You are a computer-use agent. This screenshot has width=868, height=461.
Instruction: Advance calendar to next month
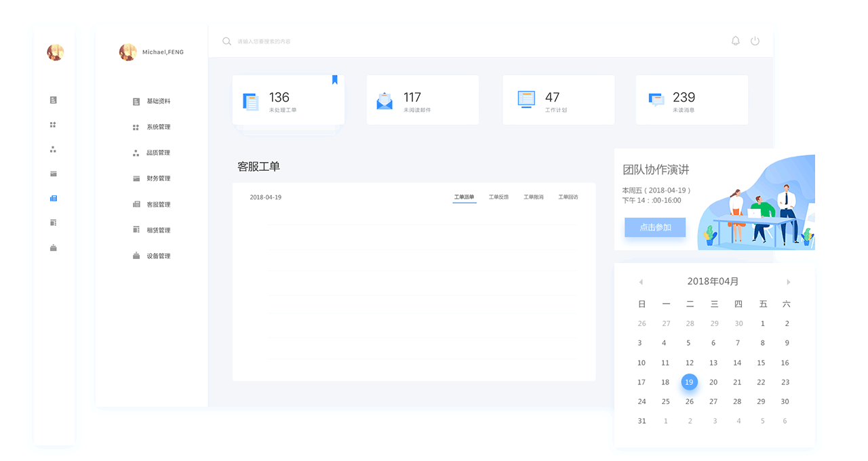[788, 282]
